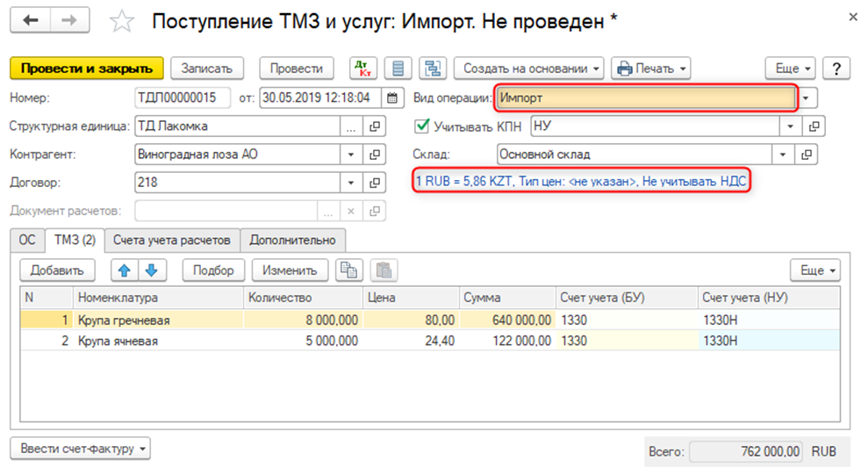
Task: Click into the Номер input field
Action: 182,97
